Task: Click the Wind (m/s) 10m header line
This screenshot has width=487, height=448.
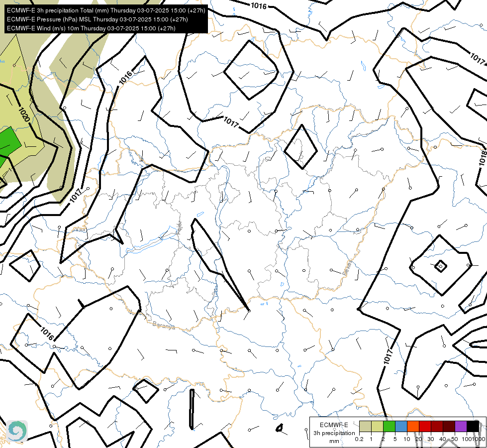Action: [91, 28]
